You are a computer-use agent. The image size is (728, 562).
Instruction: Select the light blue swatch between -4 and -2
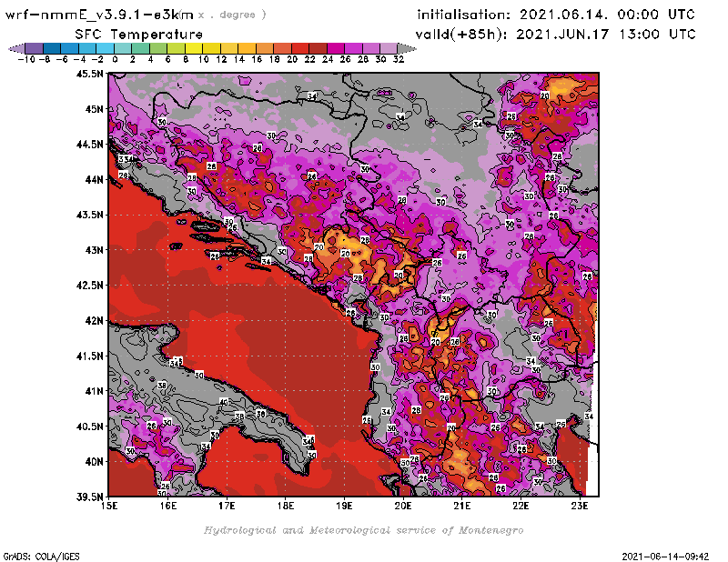point(87,48)
